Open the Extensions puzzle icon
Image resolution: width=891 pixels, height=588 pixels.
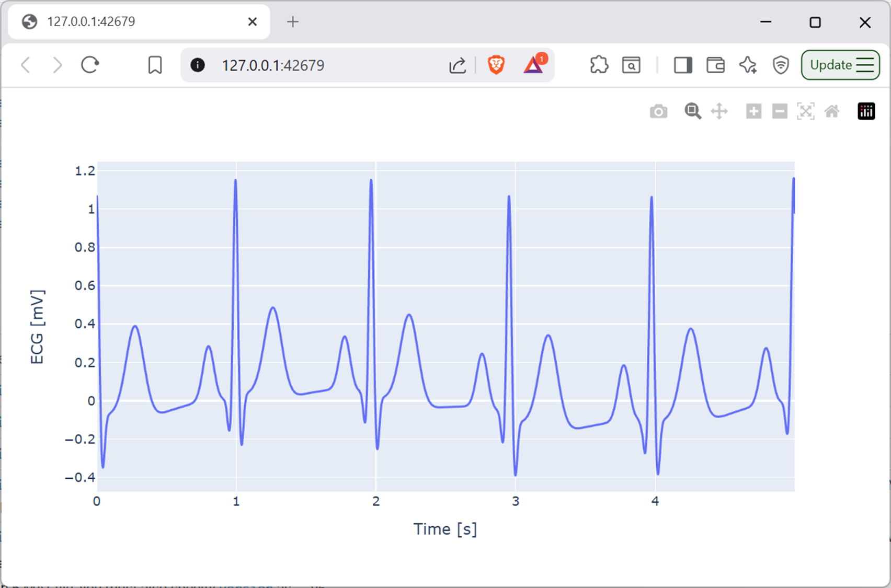(x=599, y=65)
